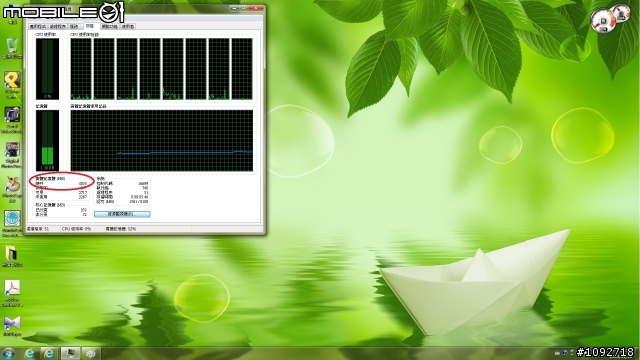Viewport: 640px width, 360px height.
Task: Click the last CPU core history graph
Action: 242,69
